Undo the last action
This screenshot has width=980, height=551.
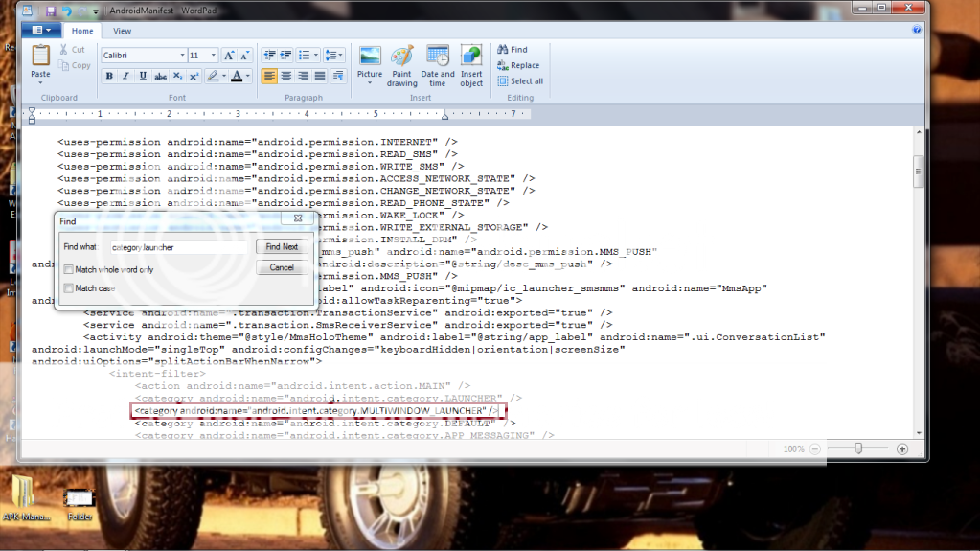point(66,11)
